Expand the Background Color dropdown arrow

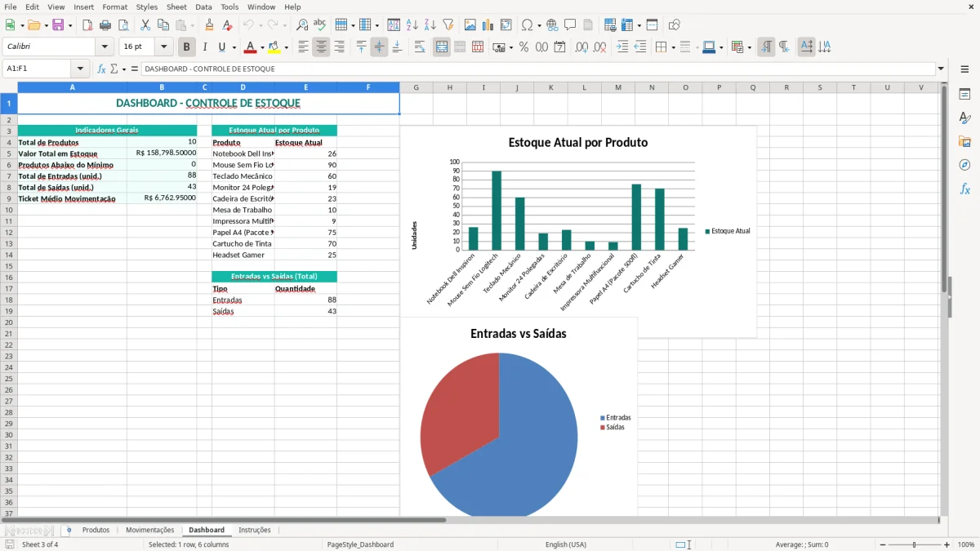tap(287, 47)
